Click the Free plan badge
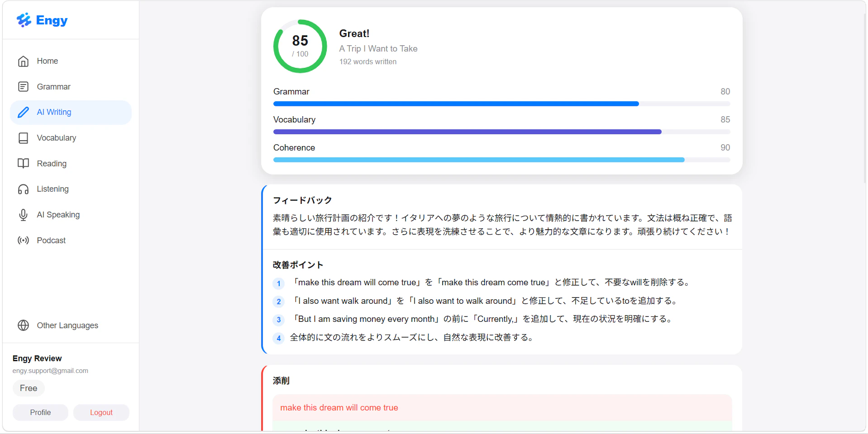This screenshot has height=434, width=868. tap(29, 388)
